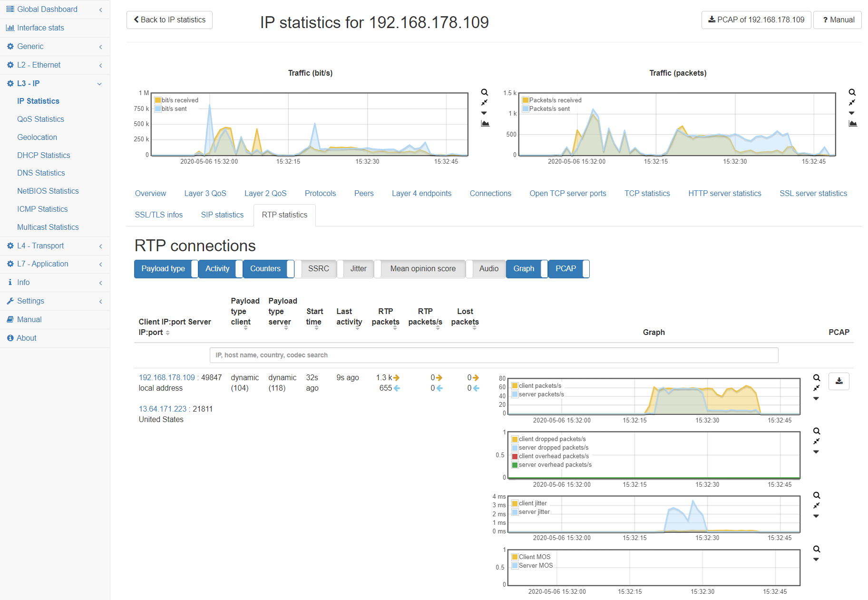Open the Overview tab

tap(150, 193)
